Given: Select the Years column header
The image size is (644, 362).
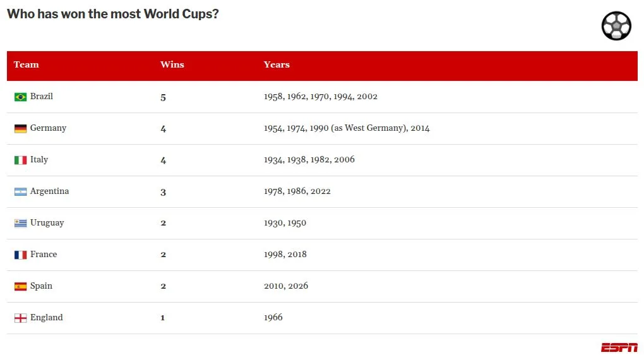Looking at the screenshot, I should point(277,64).
